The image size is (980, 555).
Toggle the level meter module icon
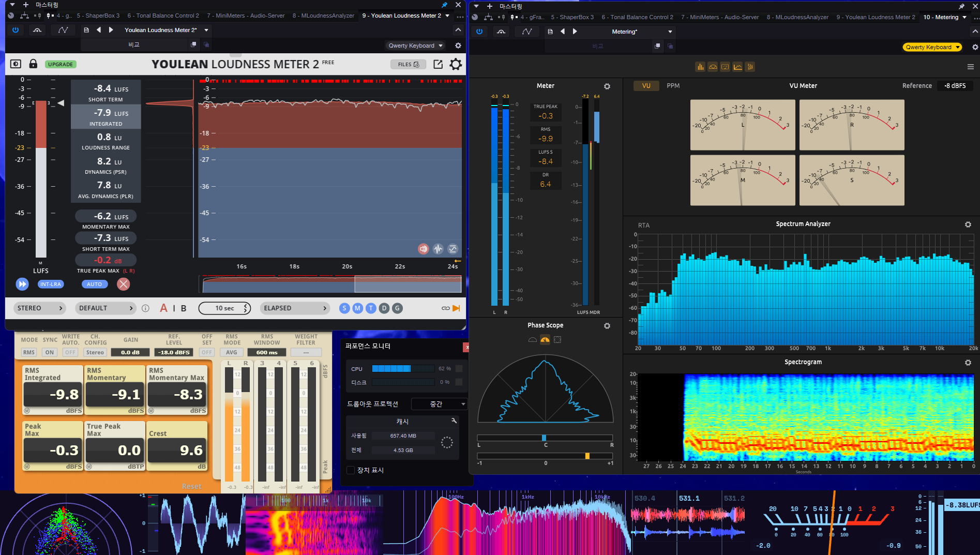click(700, 67)
